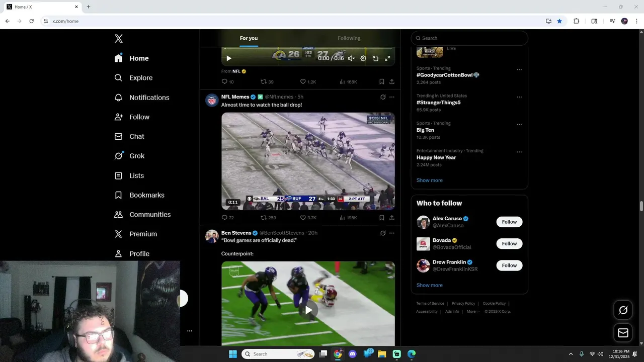
Task: Open NFL Memes account name link
Action: [x=235, y=97]
